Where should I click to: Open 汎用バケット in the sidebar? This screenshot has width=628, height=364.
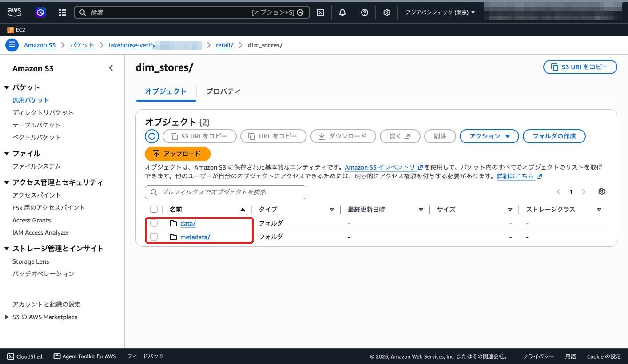coord(31,100)
